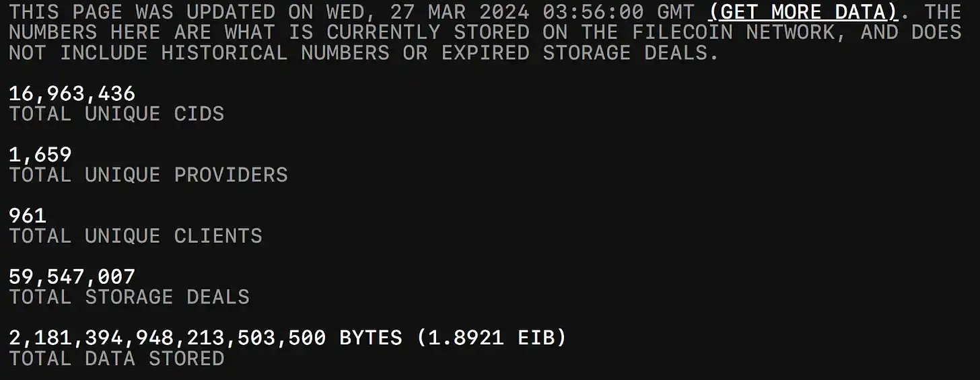
Task: Click the 59,547,007 storage deals number
Action: click(72, 276)
